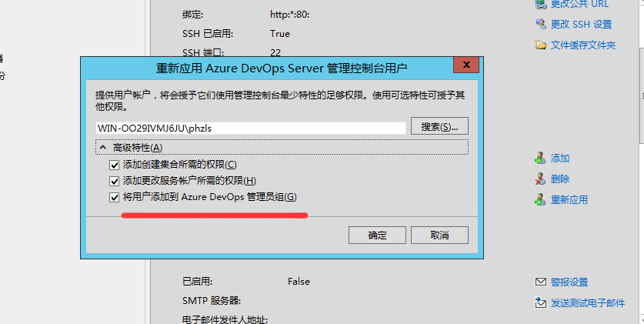644x324 pixels.
Task: Click the user account text field
Action: (x=250, y=128)
